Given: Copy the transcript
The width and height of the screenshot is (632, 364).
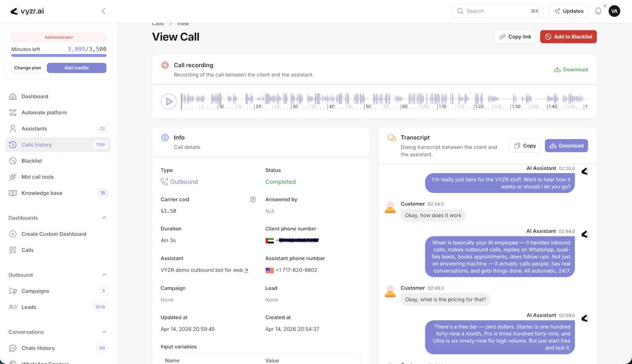Looking at the screenshot, I should [525, 146].
